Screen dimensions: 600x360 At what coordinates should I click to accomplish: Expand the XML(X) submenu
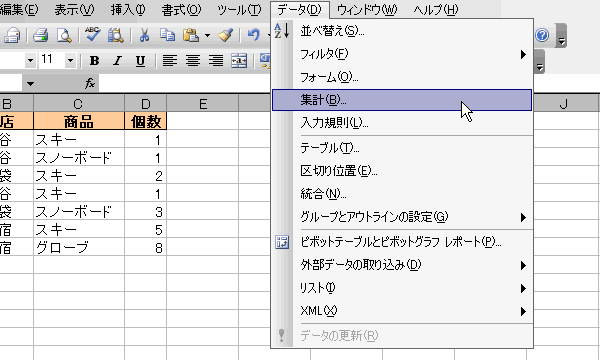pyautogui.click(x=402, y=311)
